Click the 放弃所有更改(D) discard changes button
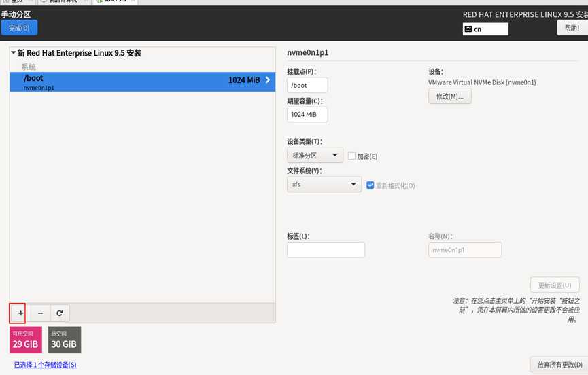This screenshot has height=375, width=588. (x=559, y=365)
